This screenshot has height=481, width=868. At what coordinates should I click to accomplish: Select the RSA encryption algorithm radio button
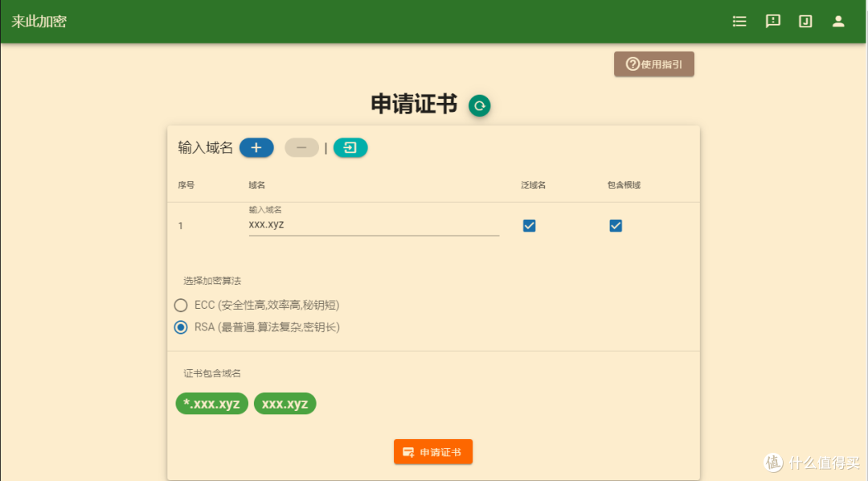tap(181, 327)
